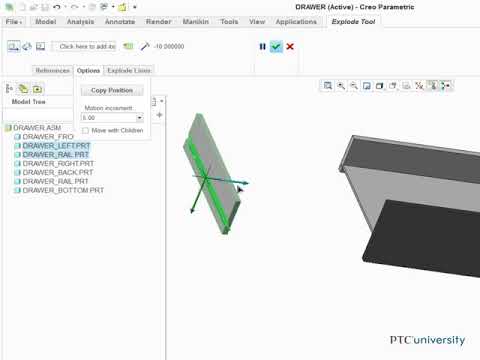Image resolution: width=480 pixels, height=360 pixels.
Task: Open the Analysis ribbon tab
Action: 80,22
